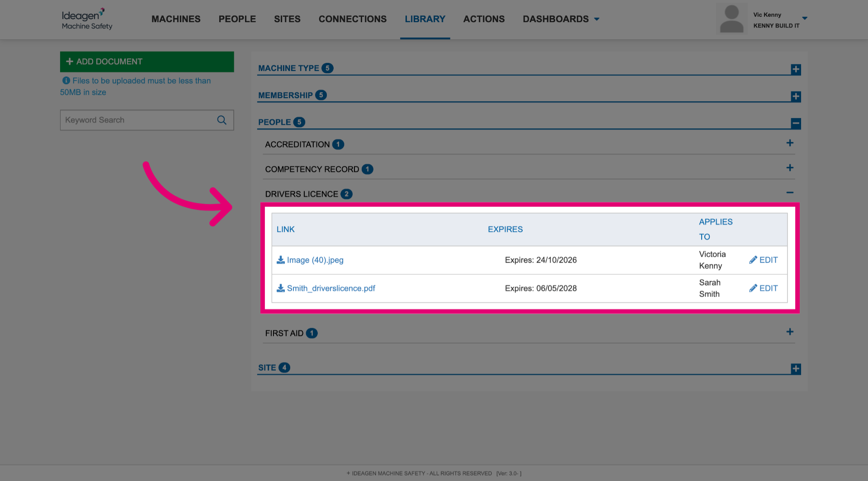Click plus icon on Add Document button

click(70, 61)
